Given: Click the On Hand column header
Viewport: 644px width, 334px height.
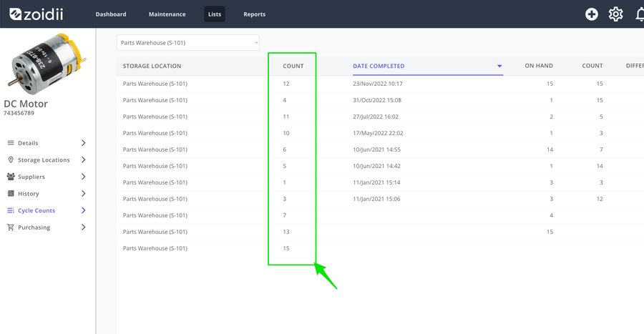Looking at the screenshot, I should coord(538,66).
